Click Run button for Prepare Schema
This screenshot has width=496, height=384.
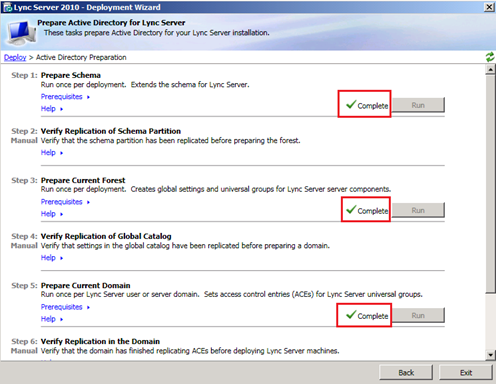418,105
